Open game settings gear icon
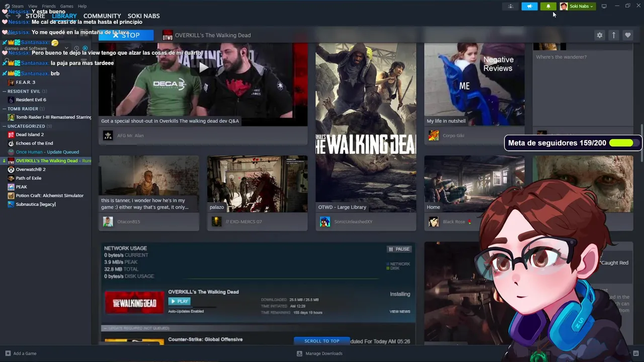The width and height of the screenshot is (644, 362). tap(599, 35)
